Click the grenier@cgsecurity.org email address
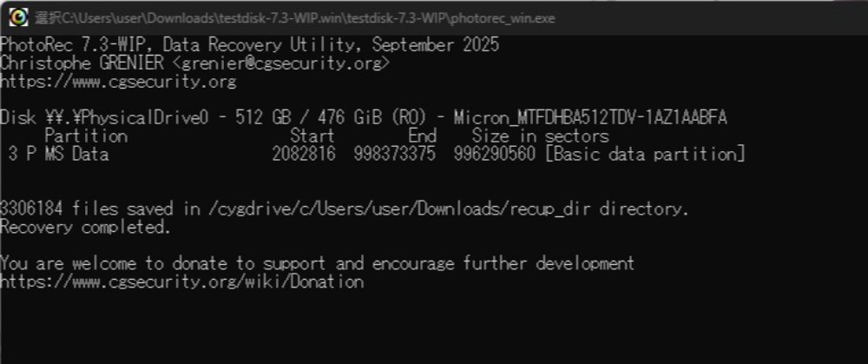868x364 pixels. [x=280, y=63]
